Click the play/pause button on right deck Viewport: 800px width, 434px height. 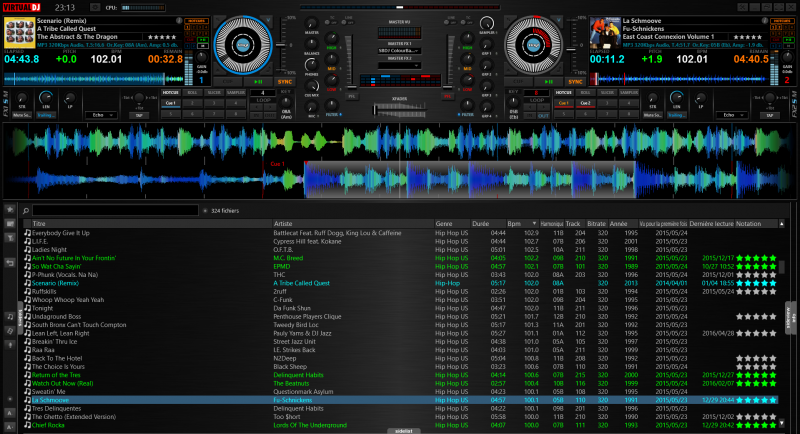click(548, 82)
